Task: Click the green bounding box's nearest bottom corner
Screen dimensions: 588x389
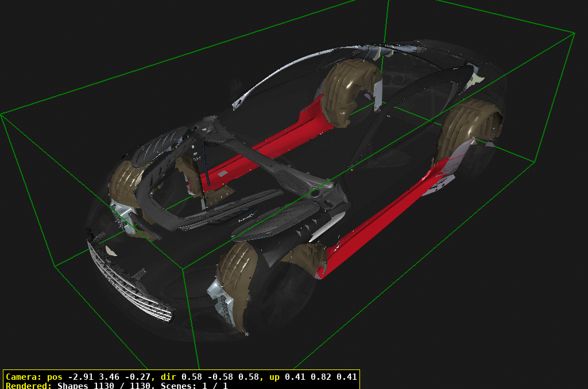Action: coord(199,368)
